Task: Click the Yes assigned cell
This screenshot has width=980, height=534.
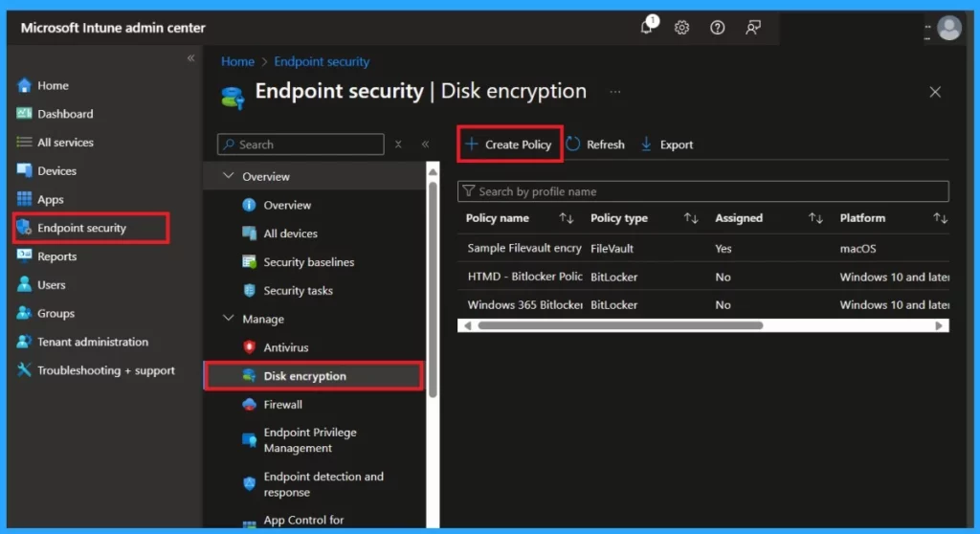Action: (724, 248)
